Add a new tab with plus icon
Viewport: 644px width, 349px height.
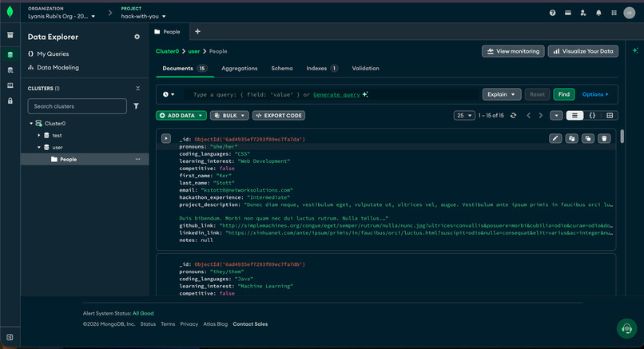click(197, 32)
